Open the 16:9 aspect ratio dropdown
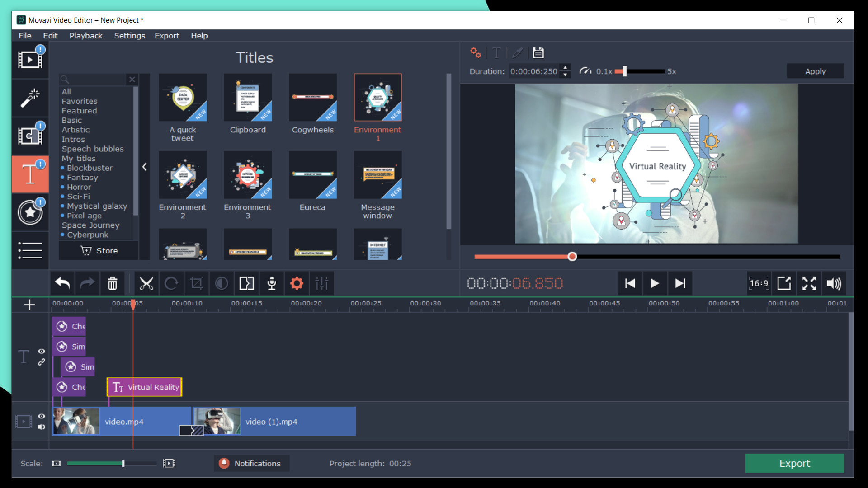868x488 pixels. [759, 283]
